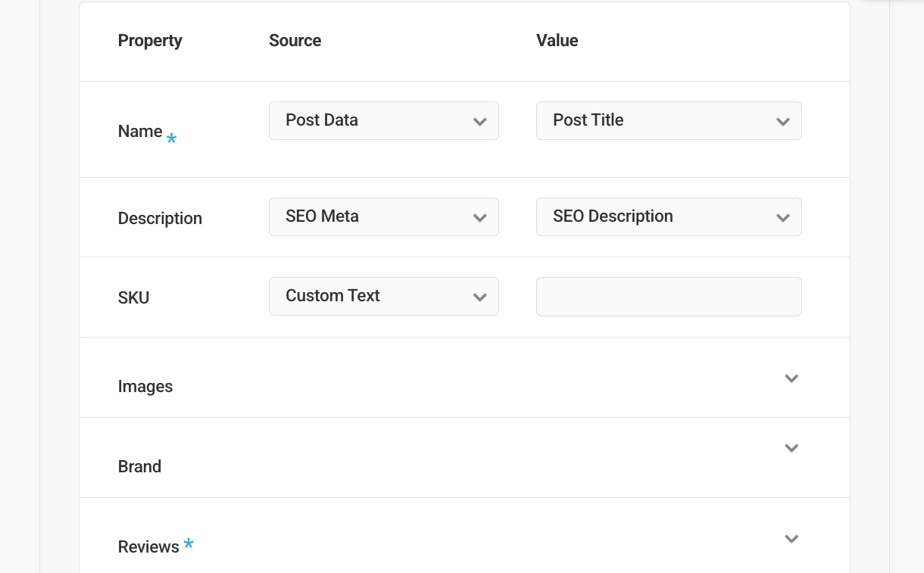924x573 pixels.
Task: Click the Brand row label
Action: pos(139,467)
